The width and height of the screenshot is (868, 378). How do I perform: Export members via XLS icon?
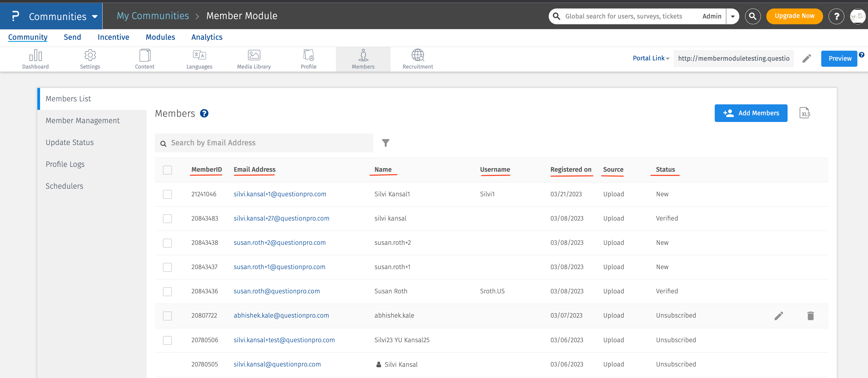805,113
